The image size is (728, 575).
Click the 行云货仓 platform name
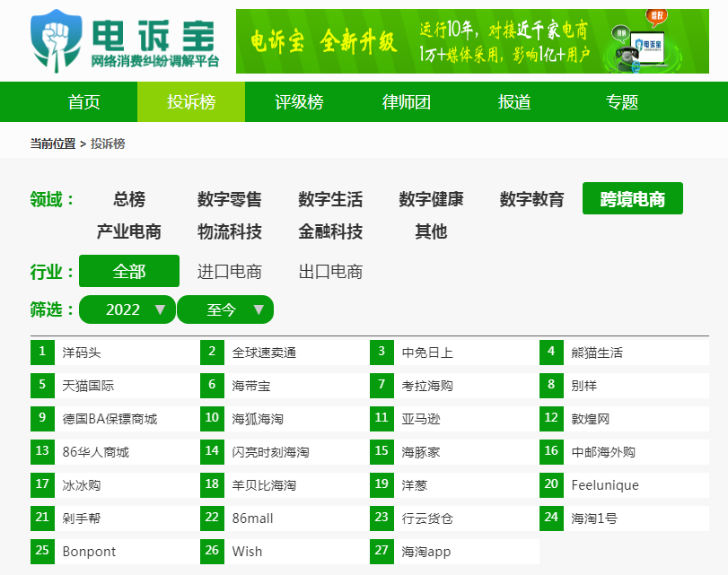tap(427, 518)
